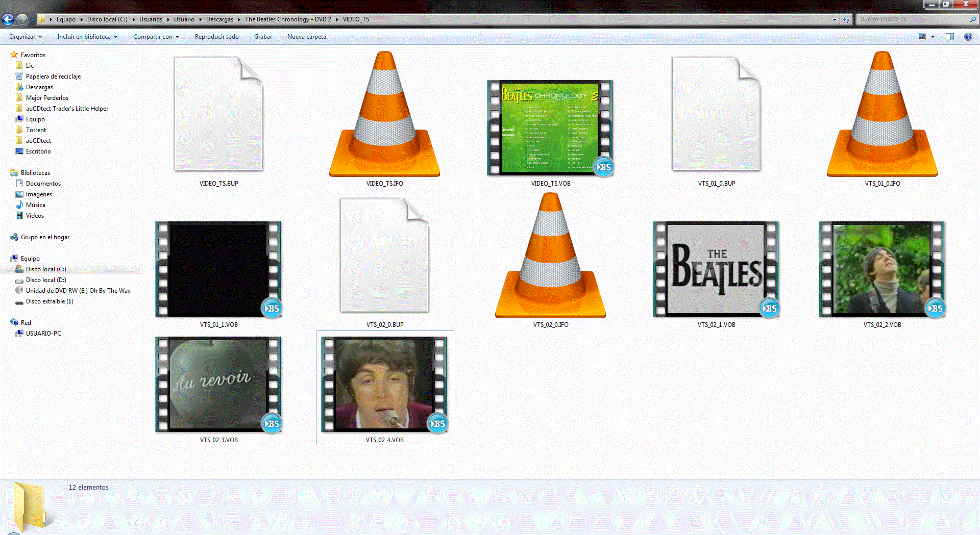Open the Organizar dropdown menu
This screenshot has width=980, height=535.
point(26,37)
